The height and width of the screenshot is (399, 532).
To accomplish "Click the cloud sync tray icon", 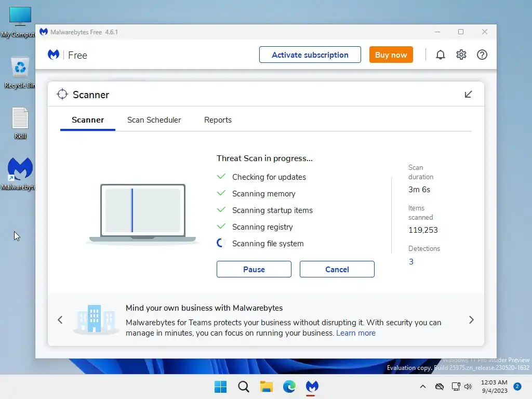I will [440, 387].
